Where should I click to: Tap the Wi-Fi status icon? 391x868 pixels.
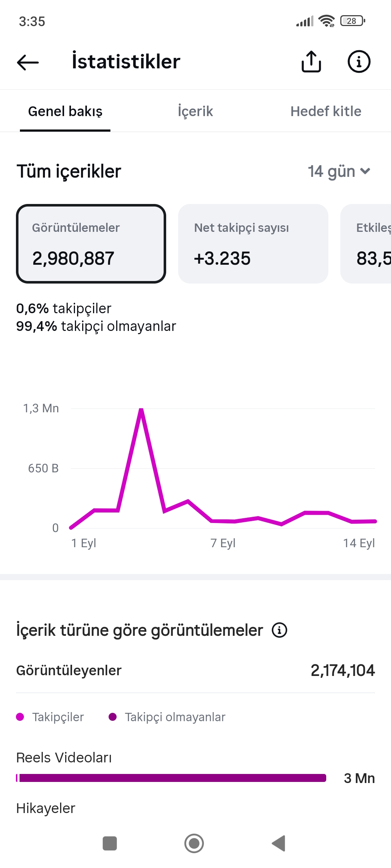point(327,21)
